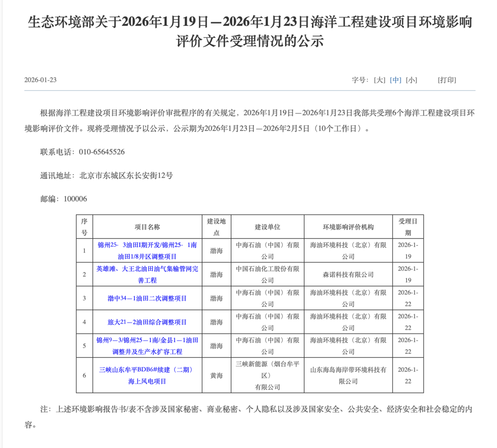Click the intro paragraph starting 根据海洋工程建设项目
This screenshot has height=448, width=497.
(249, 121)
